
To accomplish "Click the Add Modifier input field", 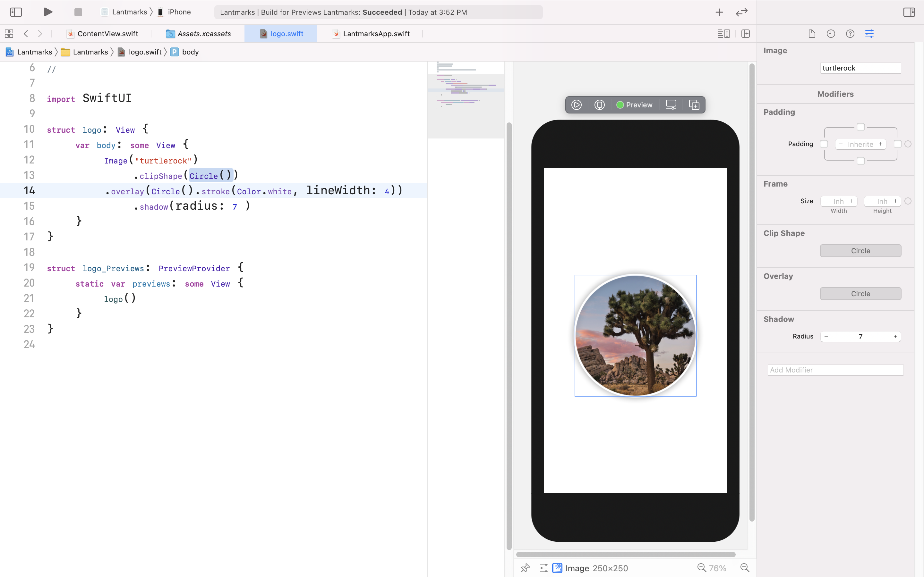I will (x=835, y=370).
